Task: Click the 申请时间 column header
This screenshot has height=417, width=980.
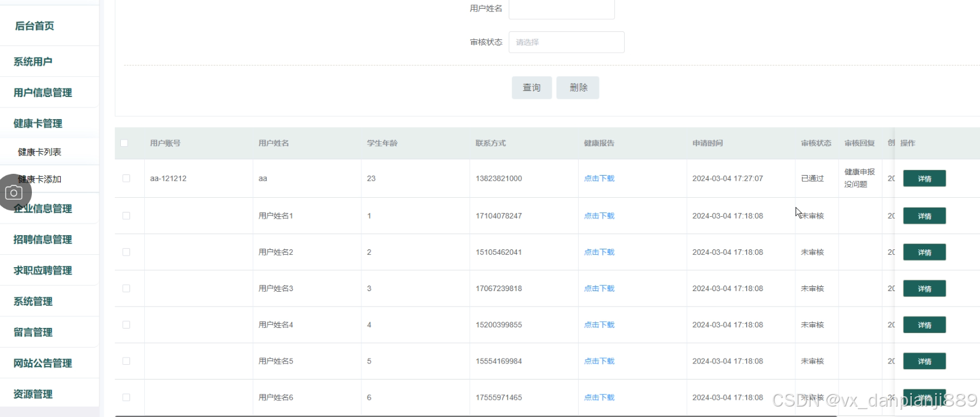Action: pos(708,143)
